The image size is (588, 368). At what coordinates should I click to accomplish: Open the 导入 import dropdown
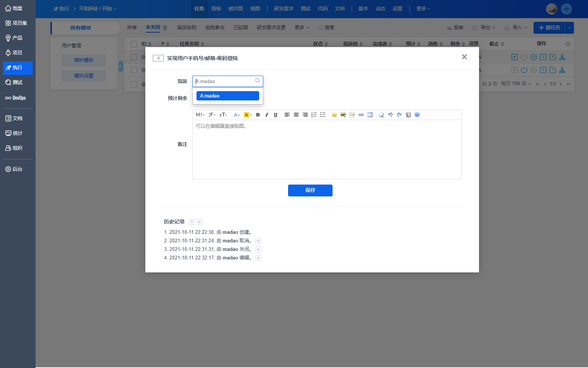[x=516, y=28]
